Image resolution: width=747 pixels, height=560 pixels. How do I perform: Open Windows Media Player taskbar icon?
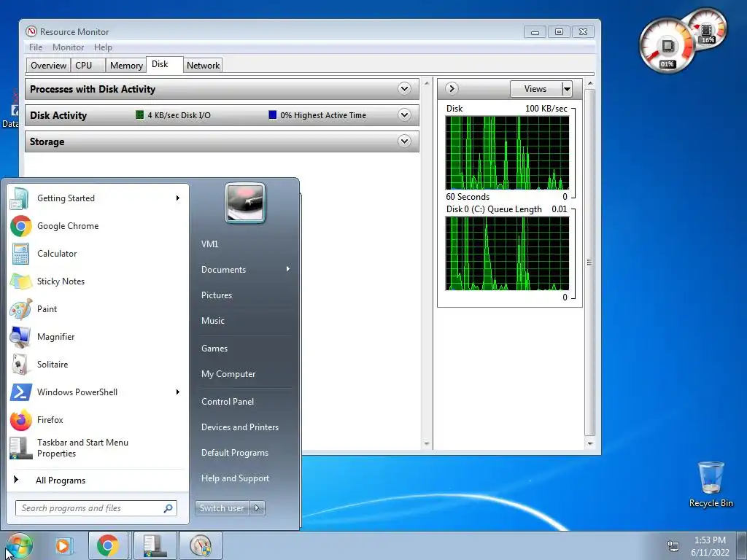(x=63, y=545)
